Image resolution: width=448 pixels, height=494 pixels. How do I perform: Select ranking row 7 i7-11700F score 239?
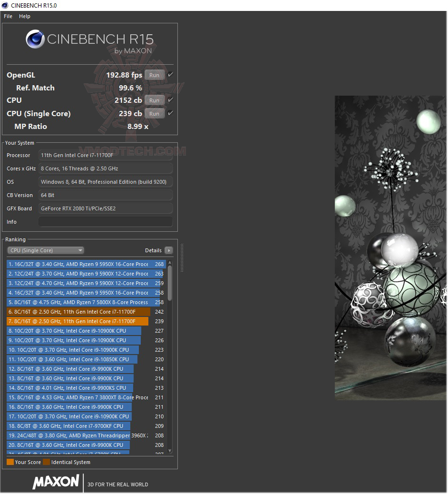click(86, 321)
